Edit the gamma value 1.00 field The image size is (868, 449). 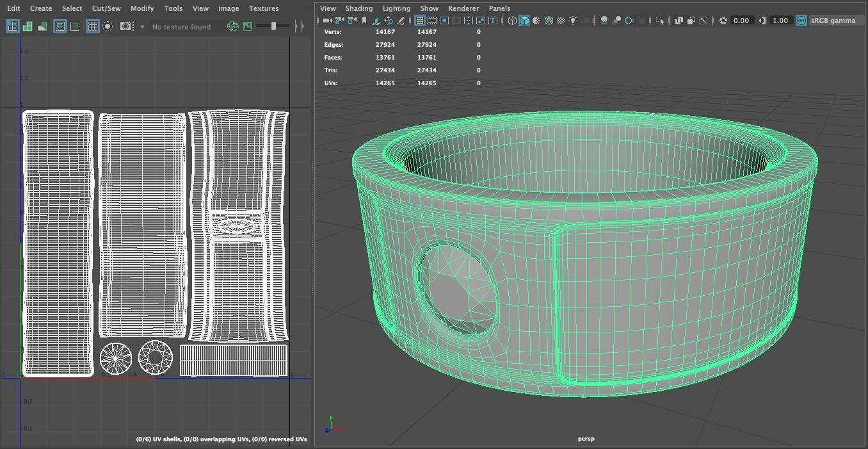point(781,20)
